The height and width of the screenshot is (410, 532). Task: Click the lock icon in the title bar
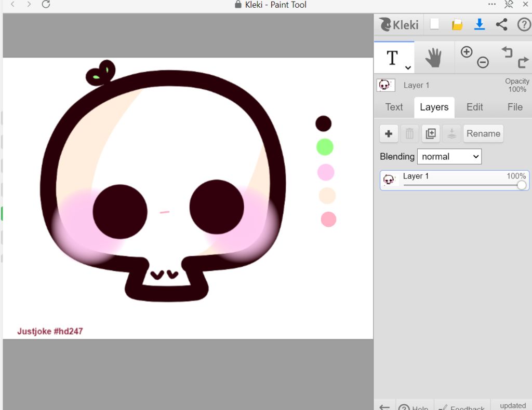pos(238,4)
